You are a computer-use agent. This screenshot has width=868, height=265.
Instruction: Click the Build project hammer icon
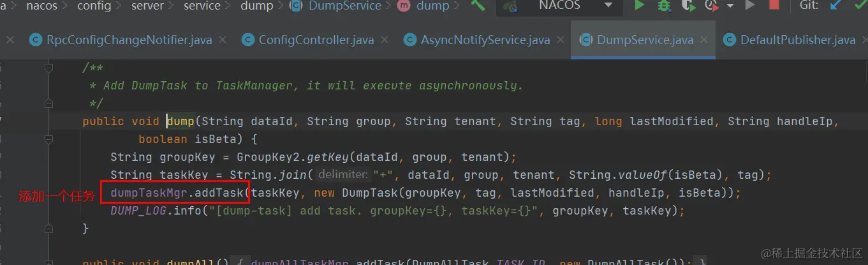(478, 6)
